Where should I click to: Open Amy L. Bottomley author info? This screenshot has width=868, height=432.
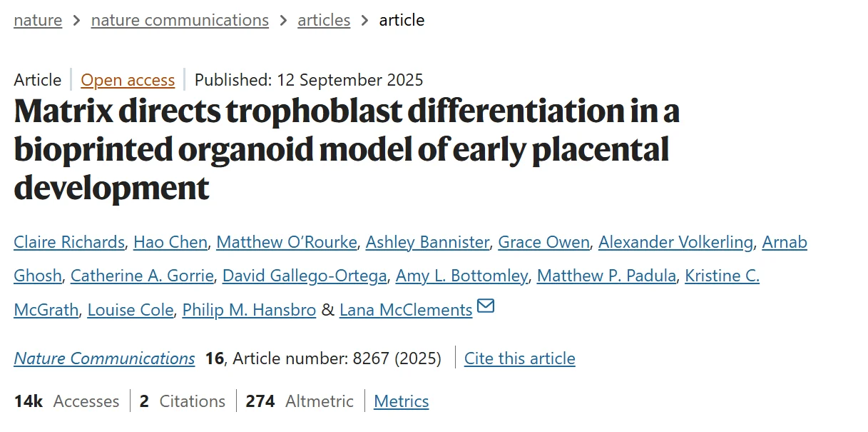461,276
